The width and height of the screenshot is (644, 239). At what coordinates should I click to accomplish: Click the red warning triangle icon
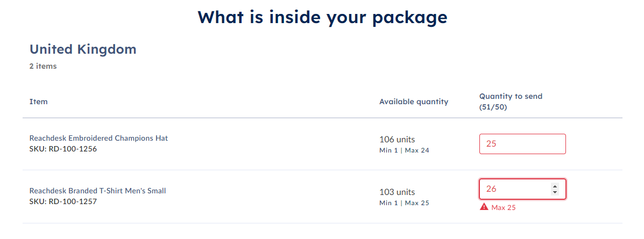[484, 207]
